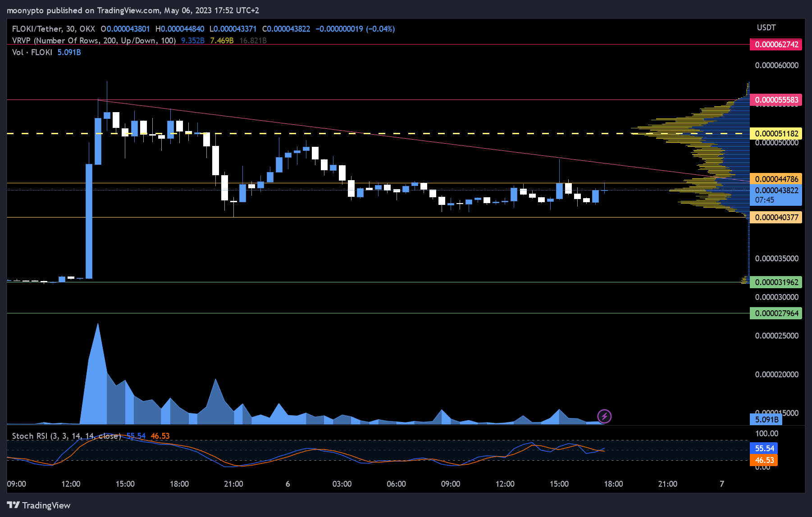Click the 0.000020000 price axis label
The height and width of the screenshot is (517, 812).
click(776, 375)
